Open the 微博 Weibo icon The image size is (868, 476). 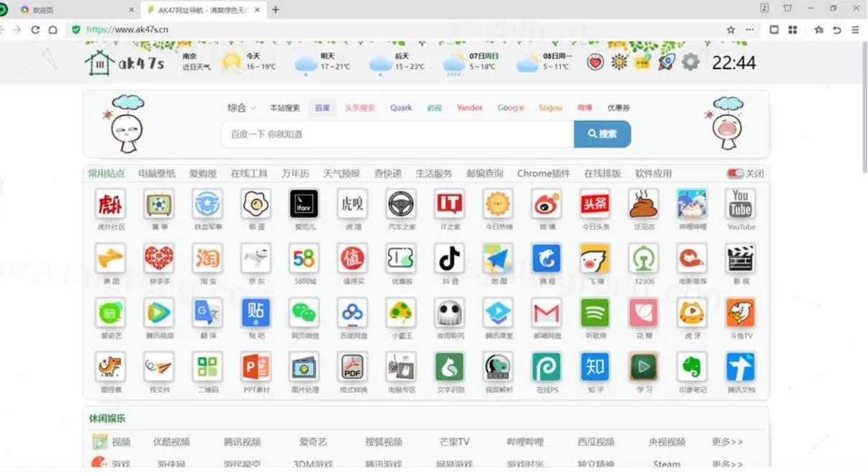click(547, 204)
